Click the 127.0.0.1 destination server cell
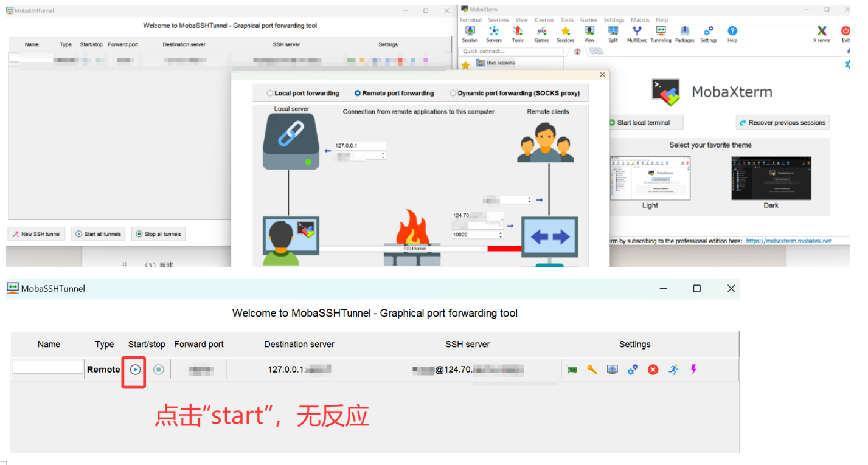The width and height of the screenshot is (868, 465). [x=299, y=369]
